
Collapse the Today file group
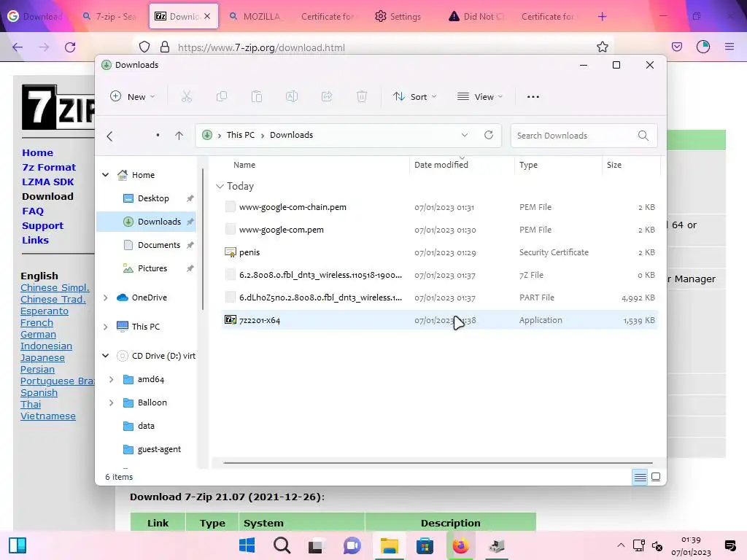pyautogui.click(x=220, y=186)
